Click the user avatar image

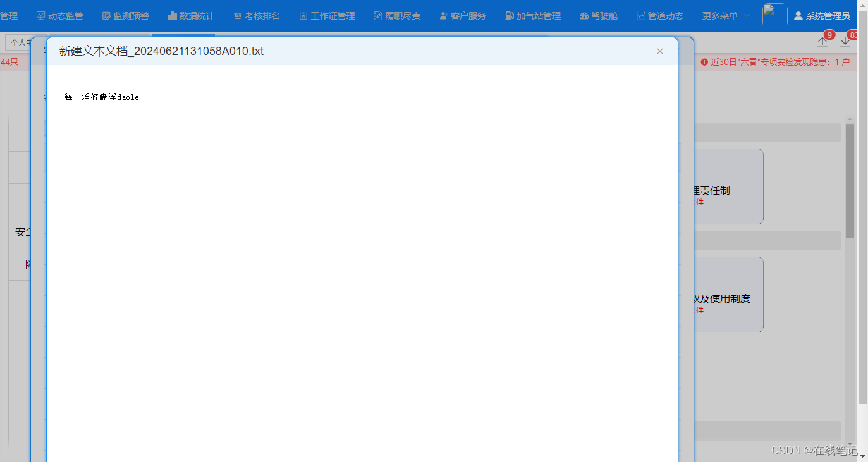pyautogui.click(x=774, y=15)
